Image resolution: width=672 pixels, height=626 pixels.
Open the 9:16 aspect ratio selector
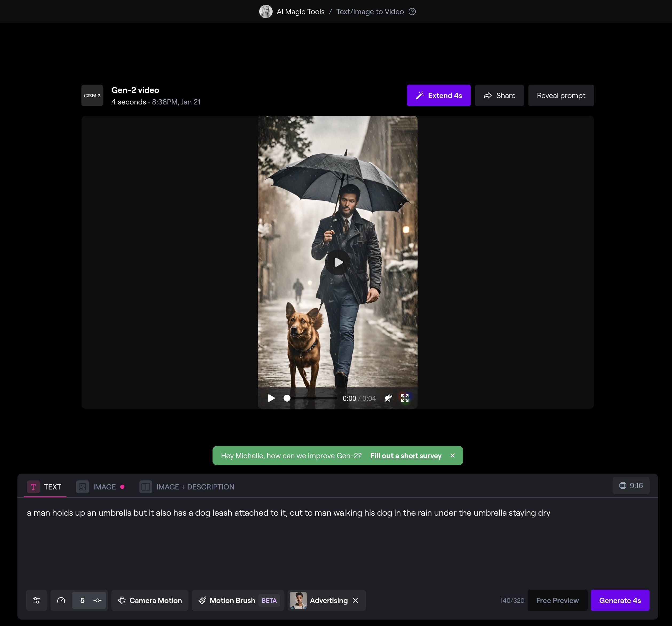pos(631,486)
